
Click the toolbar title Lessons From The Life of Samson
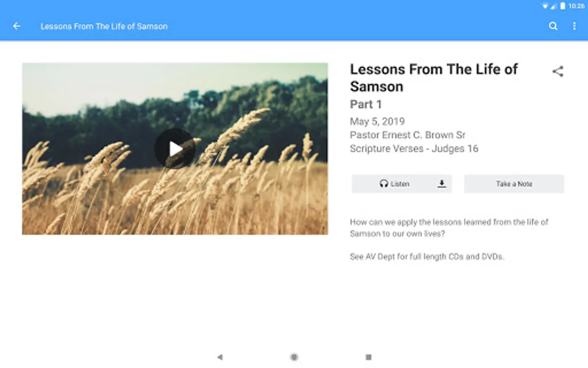(x=104, y=26)
